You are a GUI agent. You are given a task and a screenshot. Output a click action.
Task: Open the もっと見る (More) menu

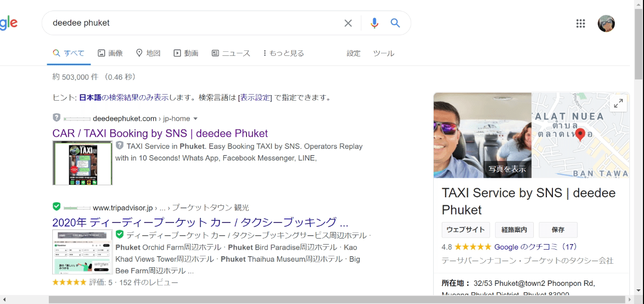click(x=284, y=53)
